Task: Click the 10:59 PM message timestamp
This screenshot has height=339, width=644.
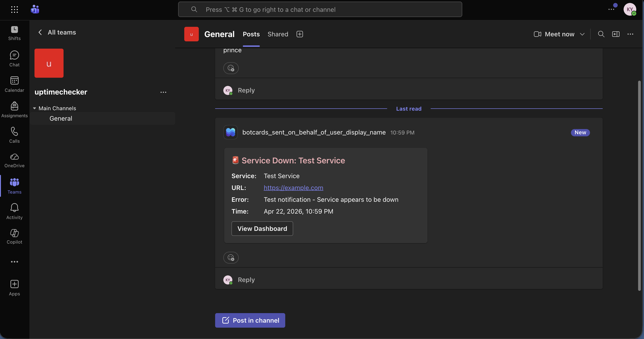Action: 402,133
